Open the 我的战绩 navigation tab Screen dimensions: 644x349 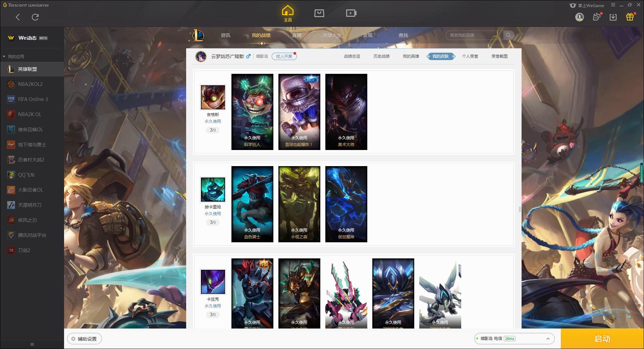[261, 35]
